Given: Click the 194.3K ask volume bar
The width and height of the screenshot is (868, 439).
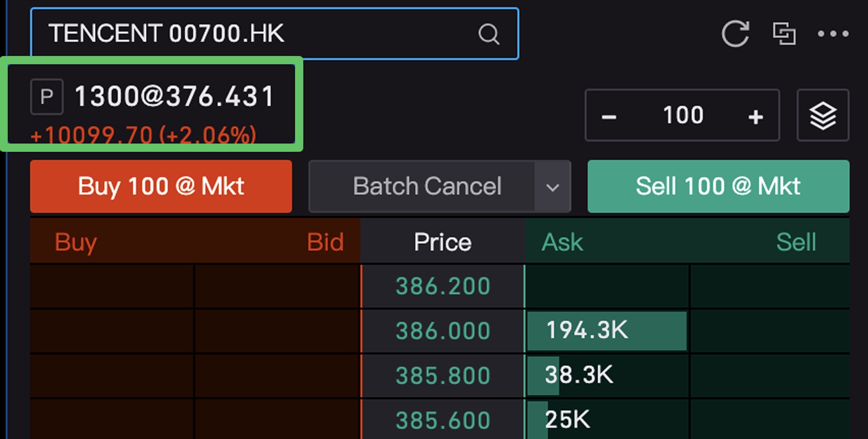Looking at the screenshot, I should 607,331.
